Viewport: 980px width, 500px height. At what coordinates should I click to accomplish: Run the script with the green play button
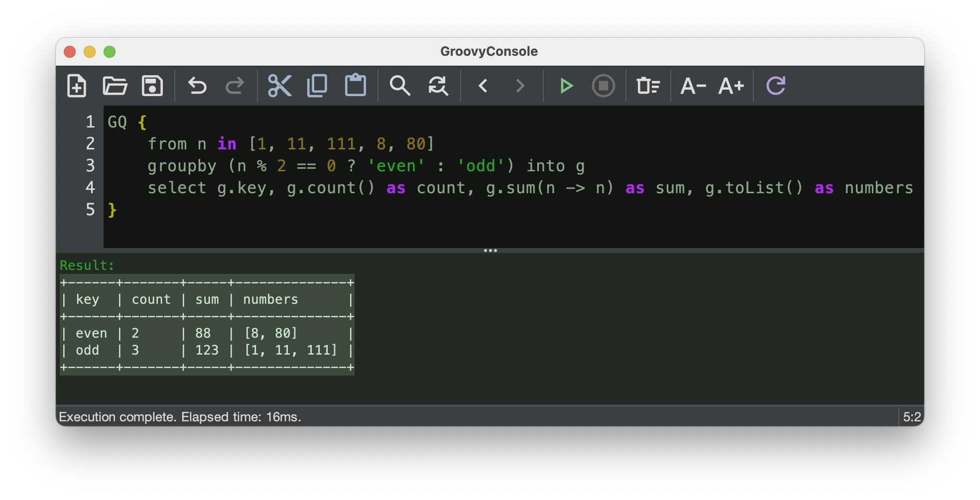tap(566, 86)
